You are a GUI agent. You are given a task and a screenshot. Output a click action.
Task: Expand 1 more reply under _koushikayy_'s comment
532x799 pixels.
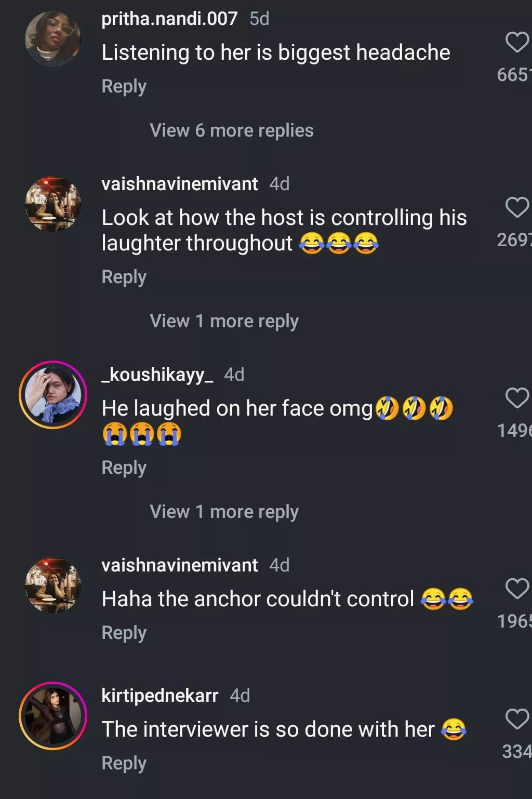point(224,512)
